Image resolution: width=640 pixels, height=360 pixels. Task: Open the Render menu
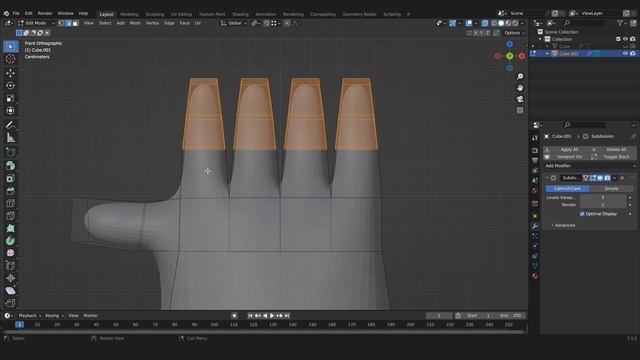tap(45, 13)
